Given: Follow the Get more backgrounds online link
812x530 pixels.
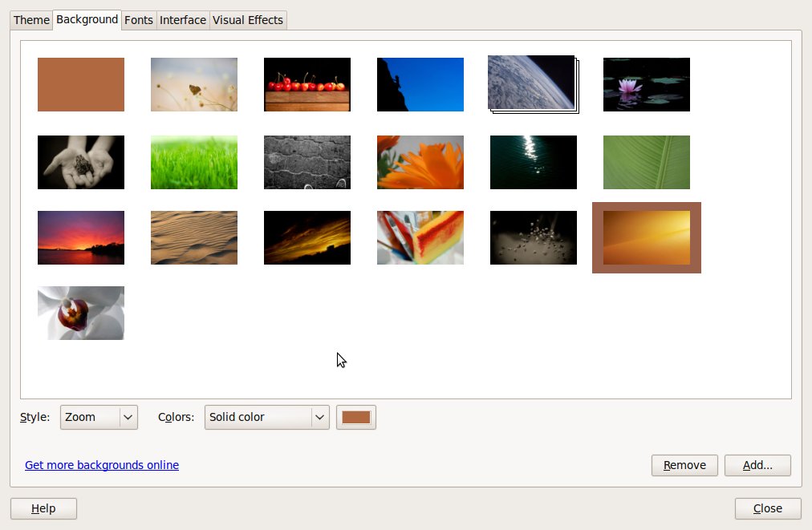Looking at the screenshot, I should pos(102,465).
